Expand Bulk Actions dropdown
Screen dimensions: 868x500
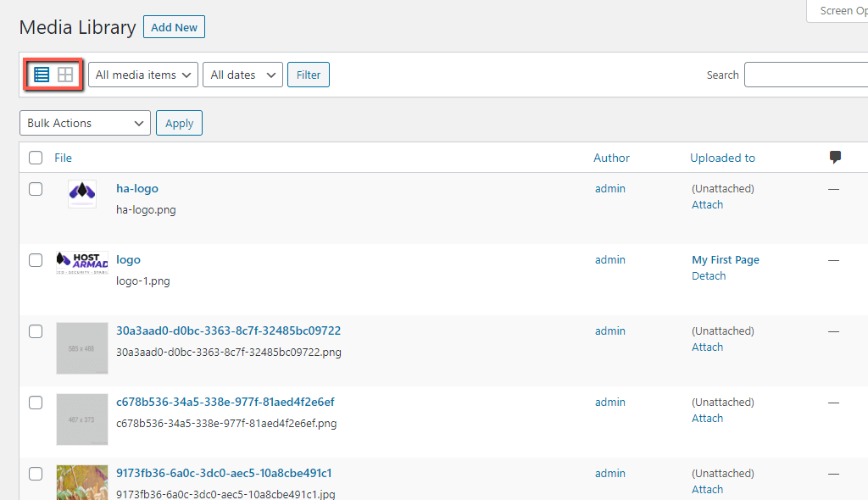point(85,123)
